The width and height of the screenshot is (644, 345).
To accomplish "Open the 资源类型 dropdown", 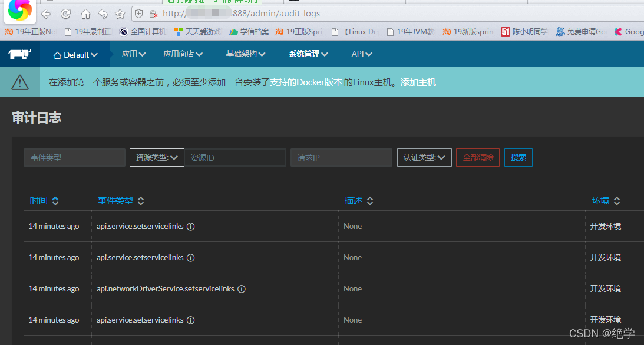I will point(157,157).
